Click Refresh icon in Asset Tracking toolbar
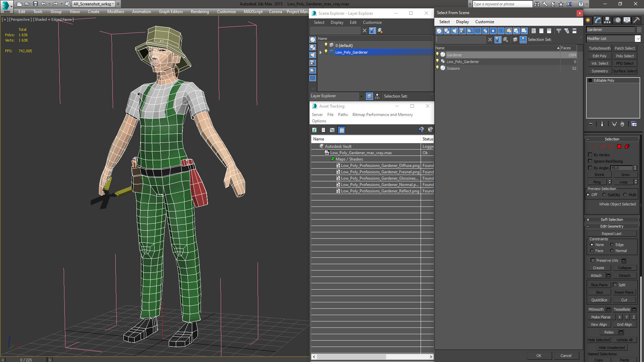Viewport: 644px width, 362px height. point(314,130)
